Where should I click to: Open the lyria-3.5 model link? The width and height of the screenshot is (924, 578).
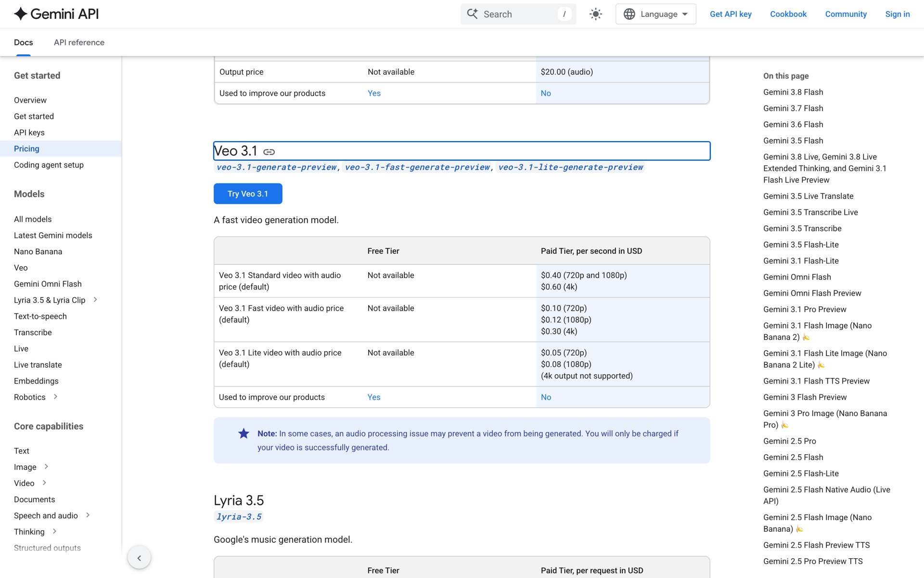(239, 517)
